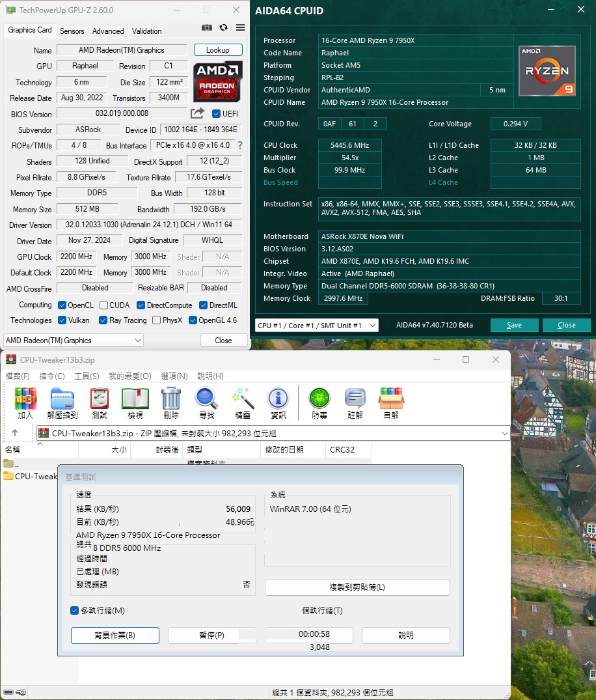Image resolution: width=596 pixels, height=700 pixels.
Task: Click the View (檢視) toolbar icon
Action: 135,404
